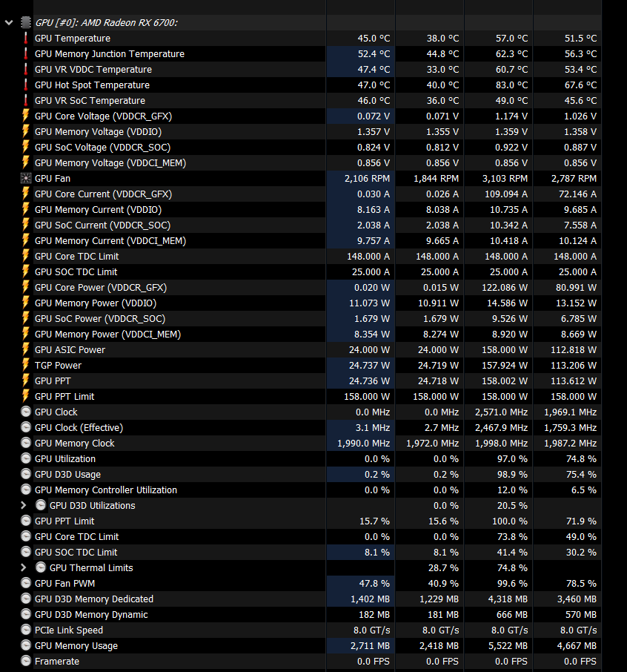Image resolution: width=627 pixels, height=672 pixels.
Task: Click thermometer icon for GPU Hot Spot Temperature
Action: click(x=26, y=85)
